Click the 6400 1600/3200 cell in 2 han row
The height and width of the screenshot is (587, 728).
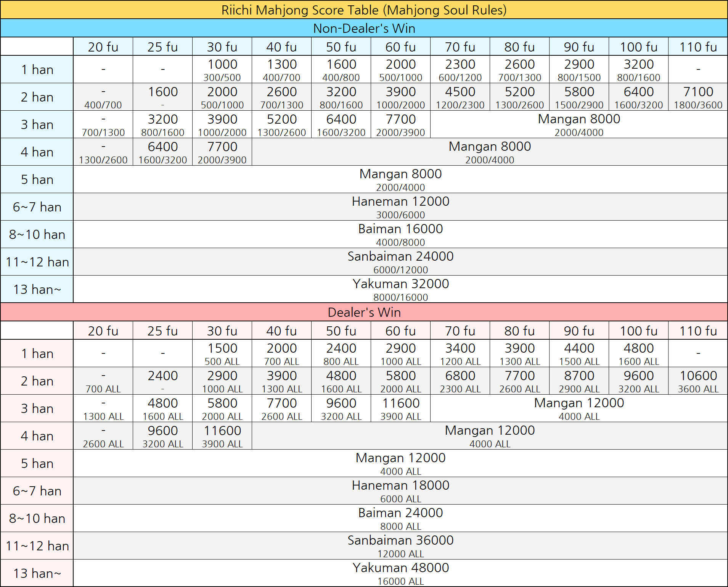[x=638, y=97]
